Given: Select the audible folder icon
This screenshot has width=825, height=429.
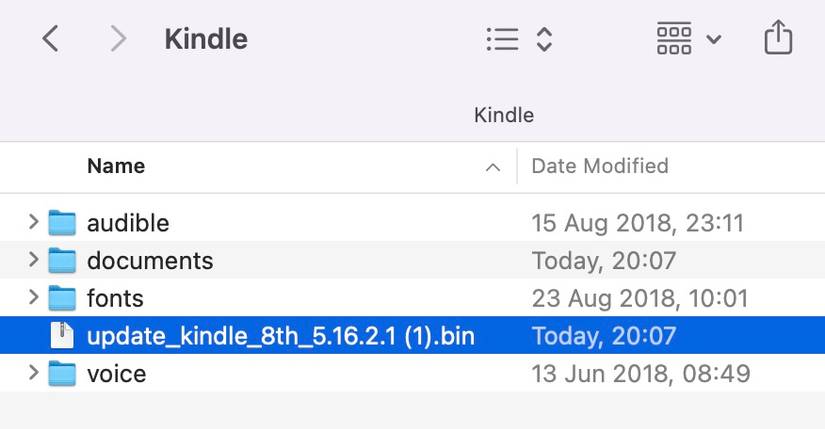Looking at the screenshot, I should point(63,222).
